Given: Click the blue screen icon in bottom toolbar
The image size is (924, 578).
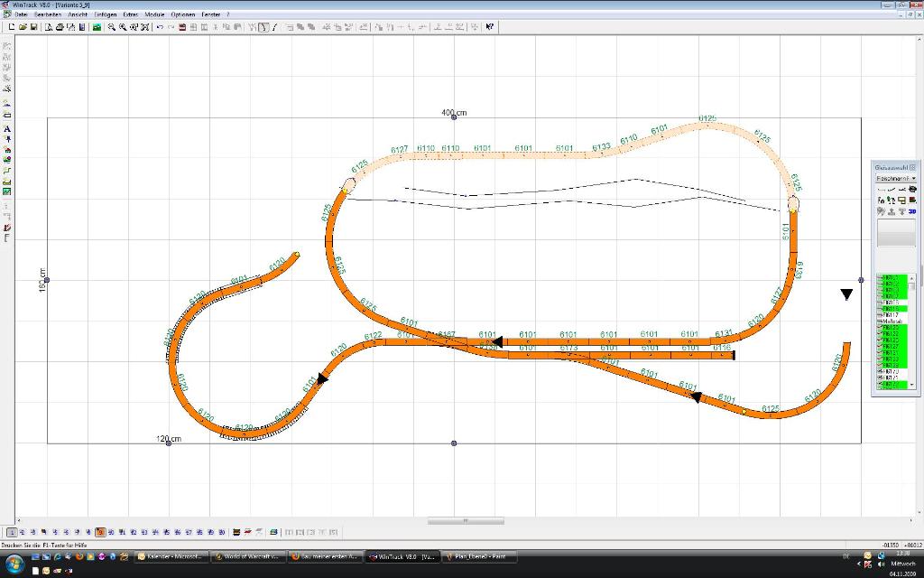Looking at the screenshot, I should 273,532.
